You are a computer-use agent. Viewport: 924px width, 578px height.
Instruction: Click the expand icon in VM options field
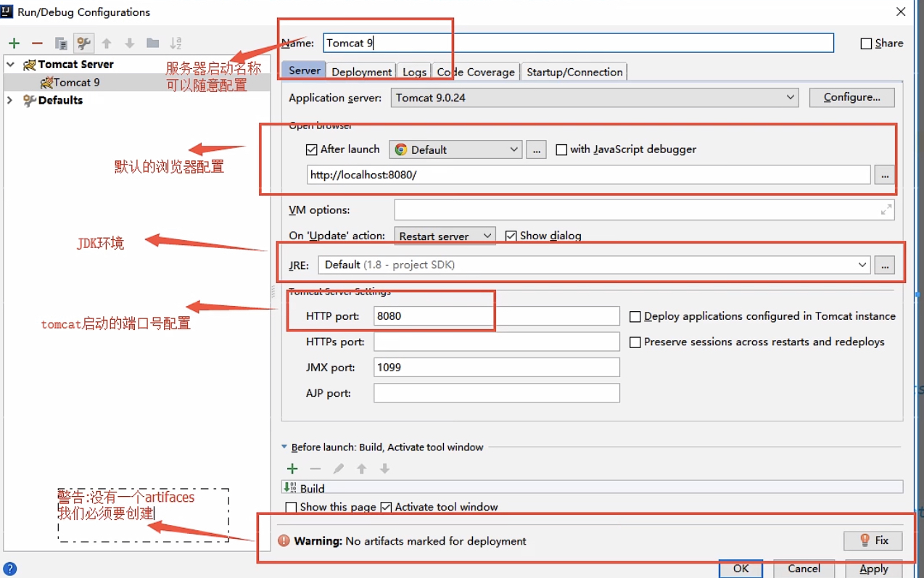[886, 210]
